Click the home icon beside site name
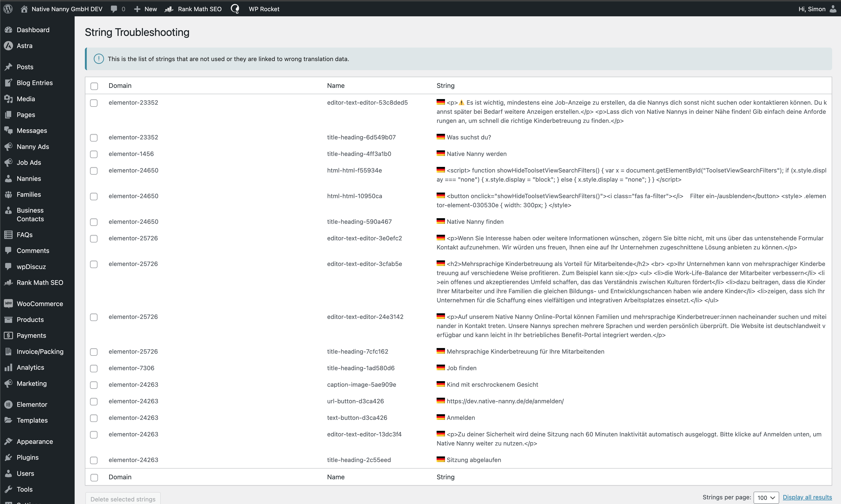Viewport: 841px width, 504px height. (24, 9)
